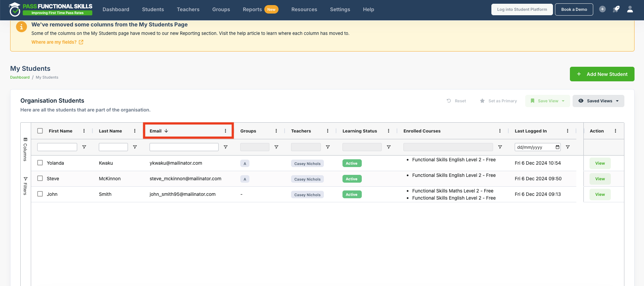Click the rocket icon in top bar
644x286 pixels.
pyautogui.click(x=616, y=9)
